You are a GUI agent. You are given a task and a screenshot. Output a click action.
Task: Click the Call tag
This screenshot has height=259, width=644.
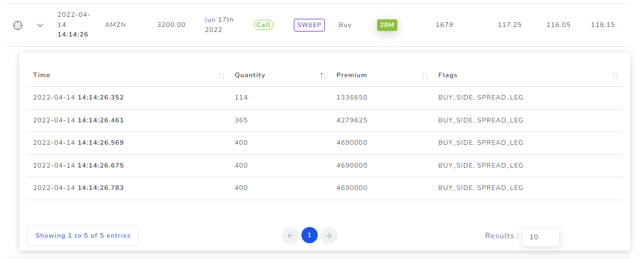(x=263, y=25)
